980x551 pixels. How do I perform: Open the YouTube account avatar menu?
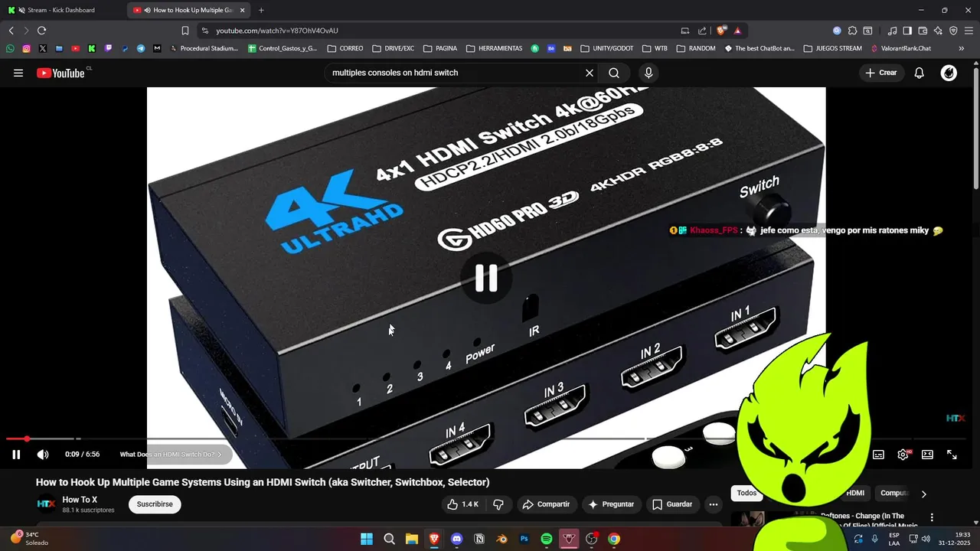coord(949,73)
